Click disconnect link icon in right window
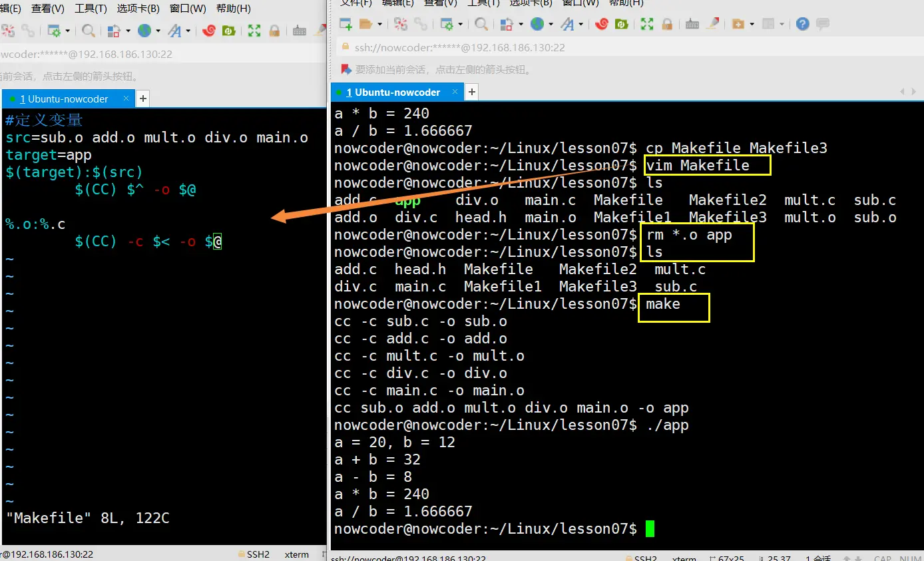Screen dimensions: 924x561 pyautogui.click(x=421, y=24)
